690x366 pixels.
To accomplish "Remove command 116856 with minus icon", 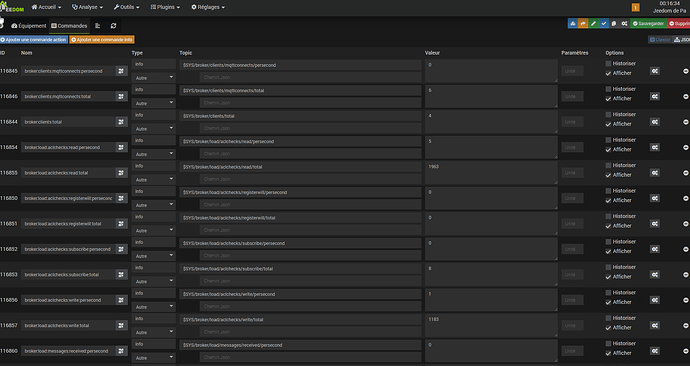I will pyautogui.click(x=686, y=300).
